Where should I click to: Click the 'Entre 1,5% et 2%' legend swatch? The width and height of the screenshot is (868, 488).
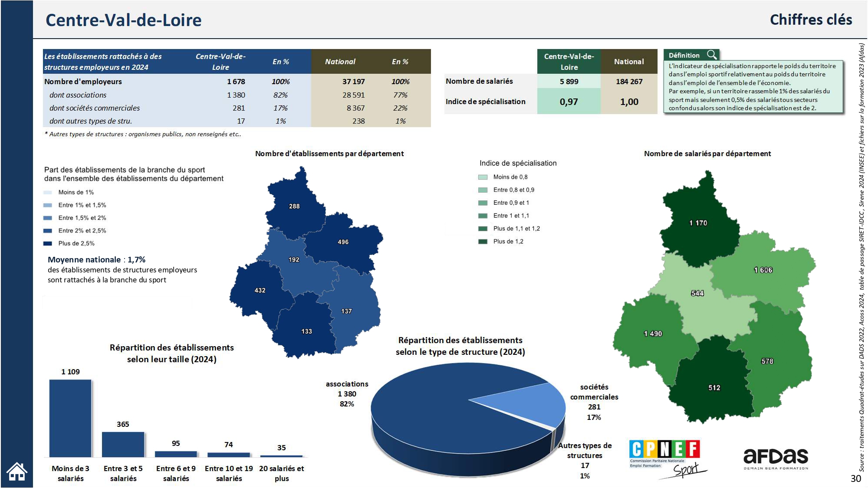tap(48, 218)
